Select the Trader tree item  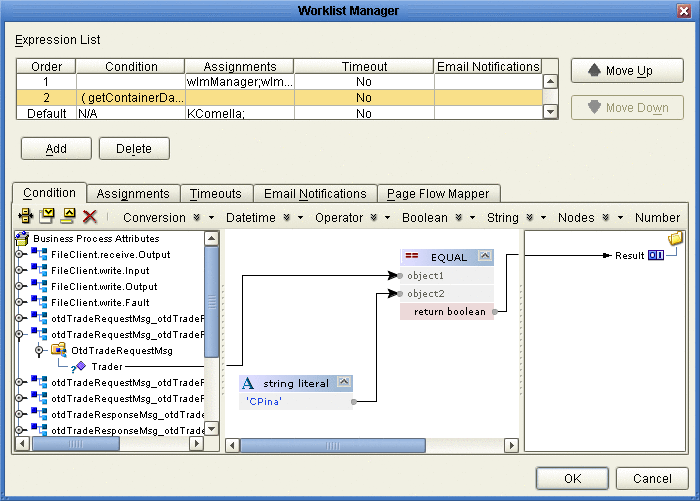(107, 367)
